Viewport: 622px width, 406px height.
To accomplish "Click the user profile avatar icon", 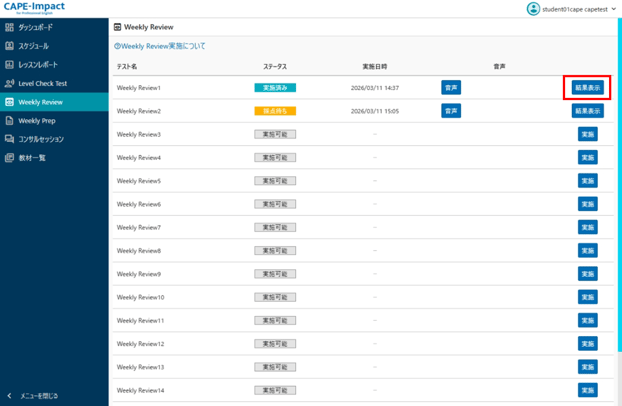I will [533, 9].
